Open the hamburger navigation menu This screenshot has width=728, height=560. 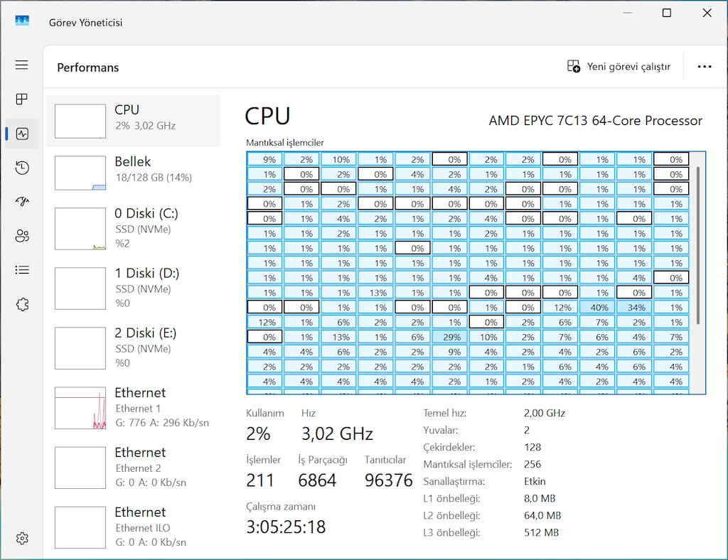(x=22, y=65)
